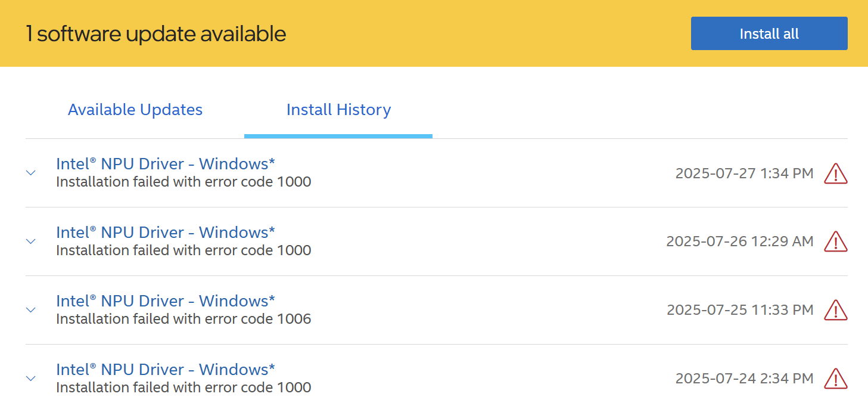The image size is (868, 409).
Task: Expand the 2025-07-24 driver install record
Action: click(x=30, y=378)
